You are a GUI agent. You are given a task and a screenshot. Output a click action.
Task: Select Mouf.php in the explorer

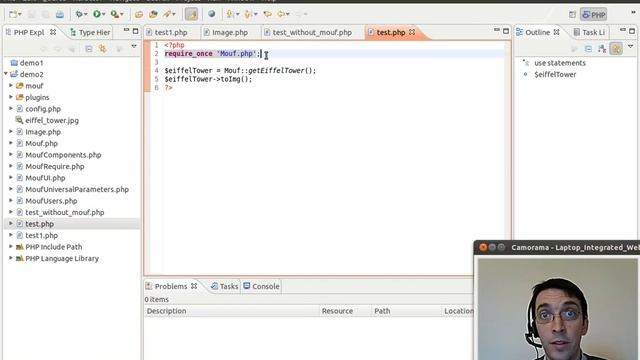[x=41, y=143]
